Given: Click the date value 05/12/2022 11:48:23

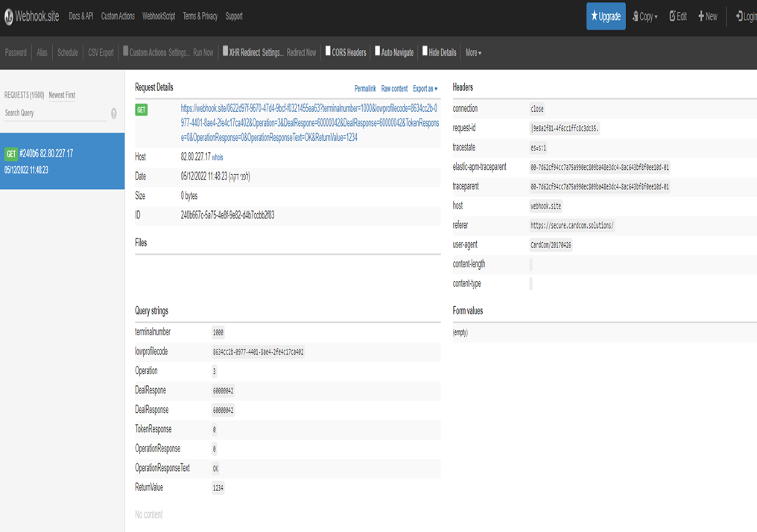Looking at the screenshot, I should pos(215,176).
